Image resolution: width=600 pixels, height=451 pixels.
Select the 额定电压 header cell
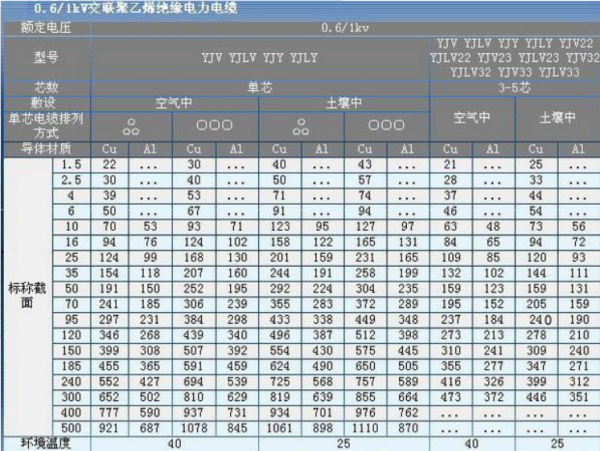click(46, 28)
